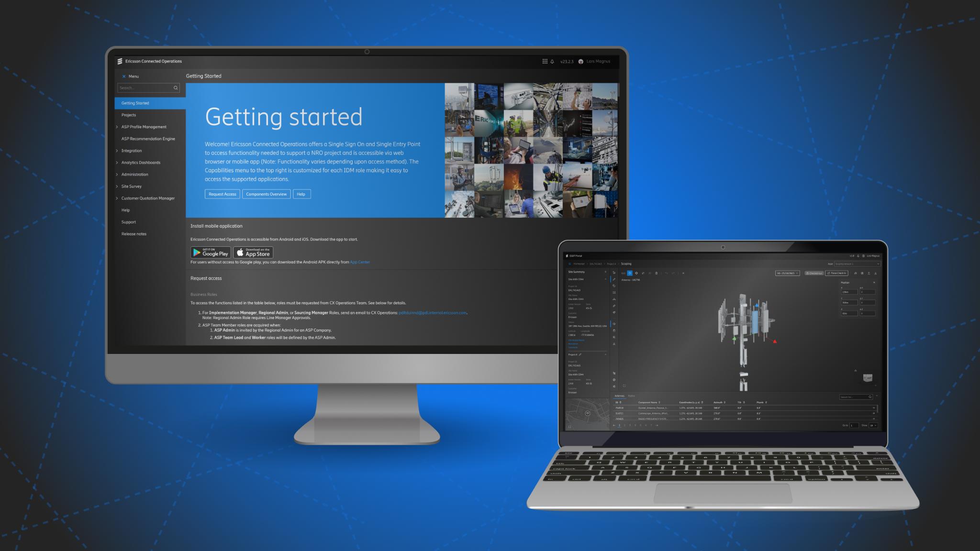
Task: Click the Ericsson Connected Operations logo icon
Action: (120, 61)
